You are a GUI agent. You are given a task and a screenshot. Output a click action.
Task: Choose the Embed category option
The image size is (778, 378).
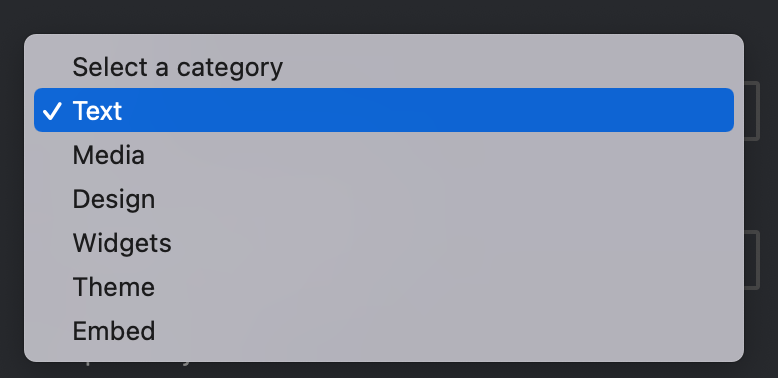click(x=384, y=331)
